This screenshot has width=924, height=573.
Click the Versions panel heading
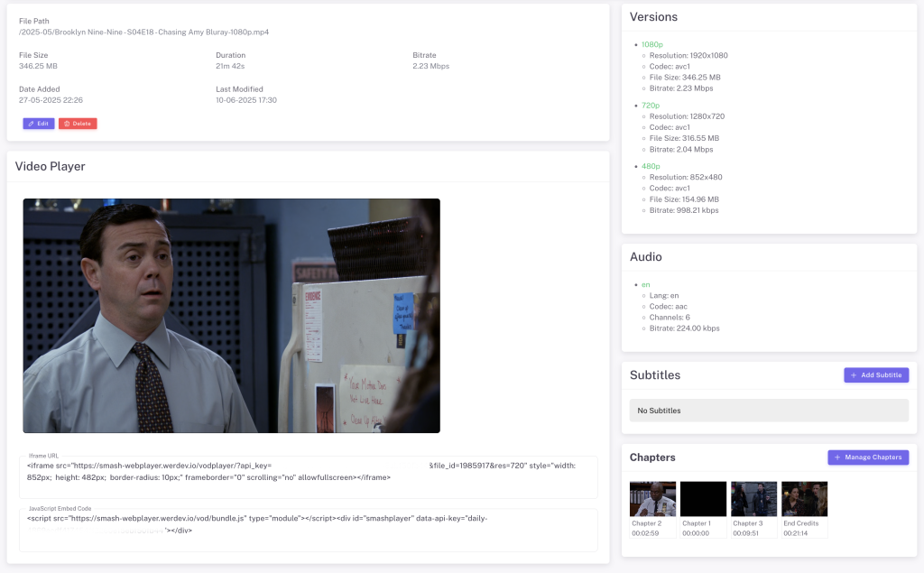pyautogui.click(x=653, y=17)
